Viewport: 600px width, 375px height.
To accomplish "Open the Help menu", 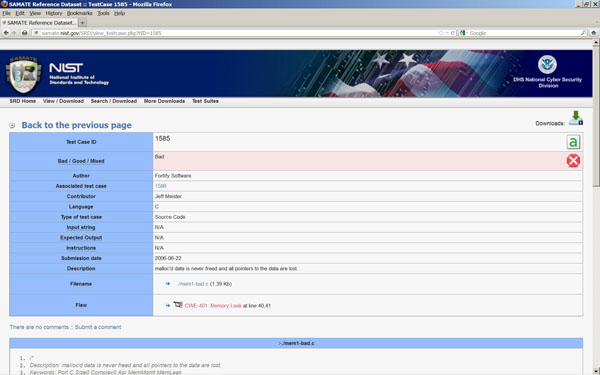I will 119,13.
